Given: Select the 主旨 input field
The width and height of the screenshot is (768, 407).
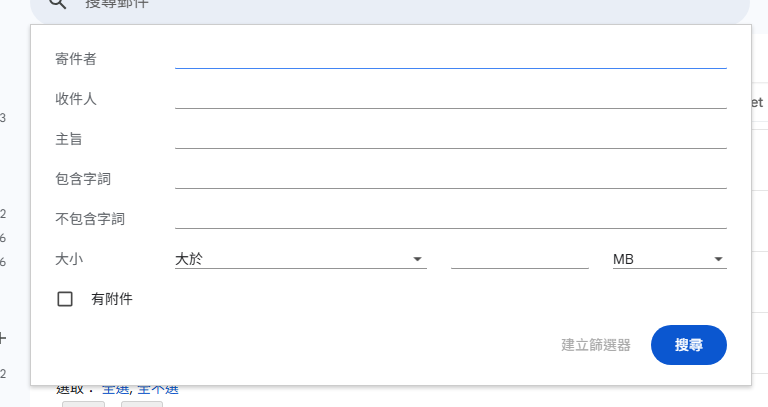Looking at the screenshot, I should tap(450, 138).
